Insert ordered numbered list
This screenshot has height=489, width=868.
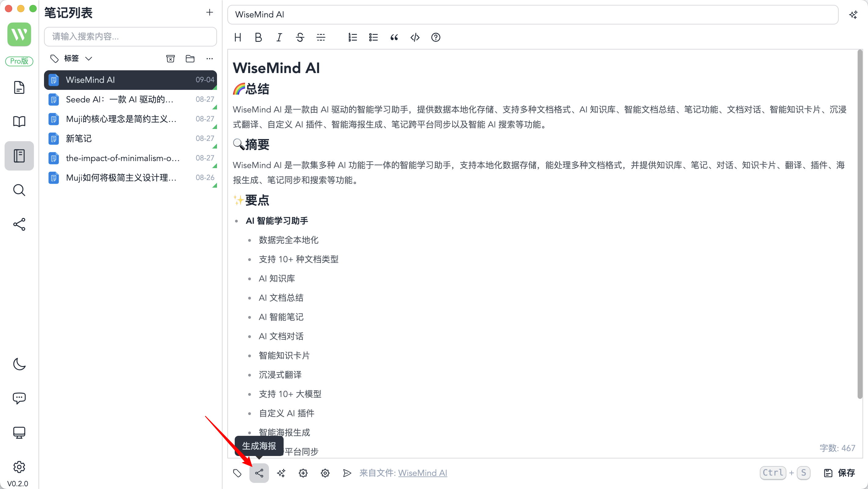point(352,37)
